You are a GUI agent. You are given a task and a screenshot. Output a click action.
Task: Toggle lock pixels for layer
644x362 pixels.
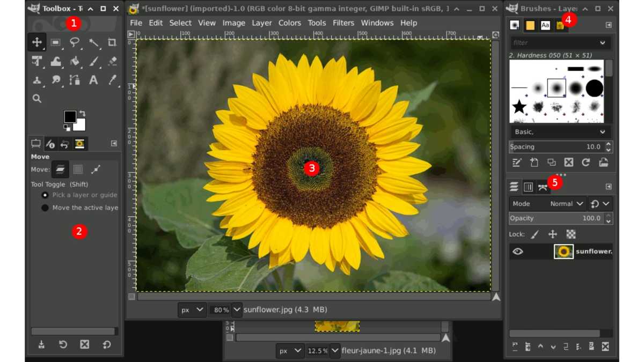(535, 234)
